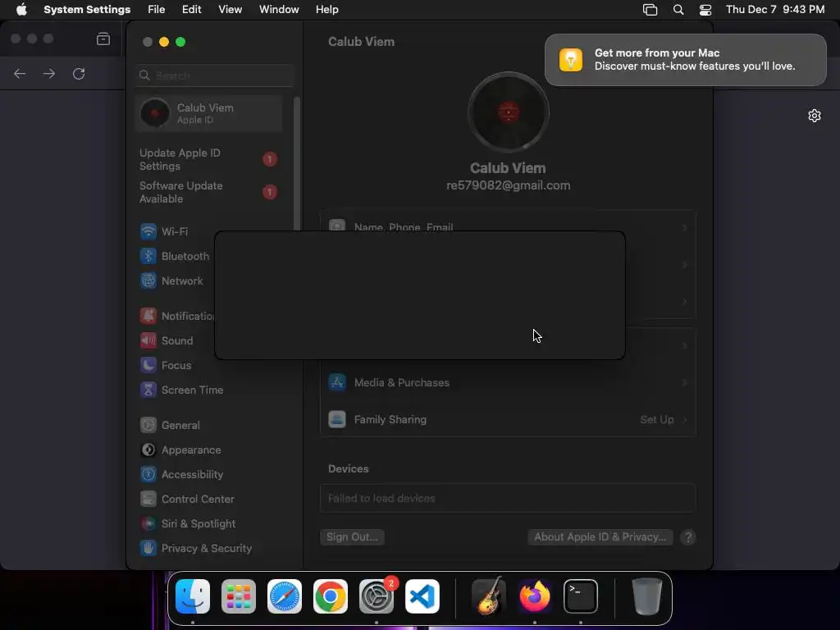
Task: Launch Safari from the Dock
Action: click(285, 596)
